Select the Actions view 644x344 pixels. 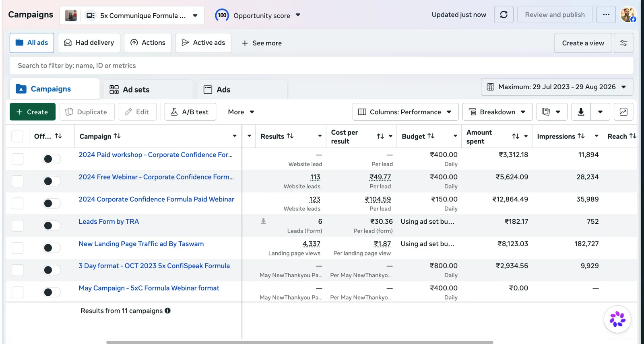pos(148,43)
